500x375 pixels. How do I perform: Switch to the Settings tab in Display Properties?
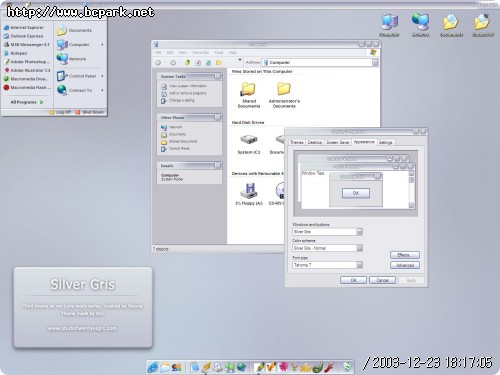(386, 142)
